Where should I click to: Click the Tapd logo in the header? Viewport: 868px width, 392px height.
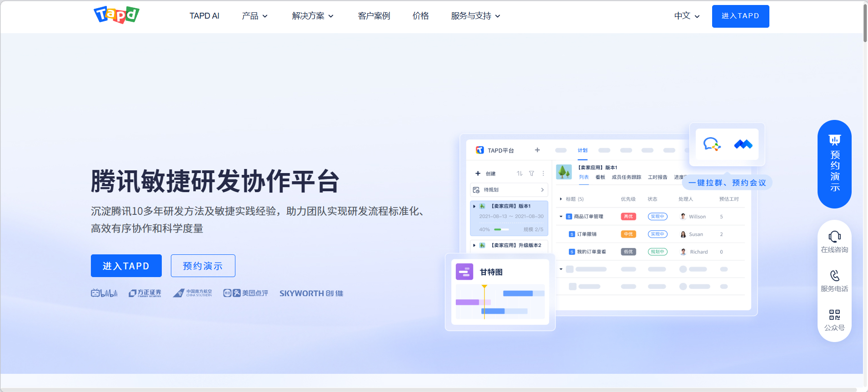(x=116, y=15)
